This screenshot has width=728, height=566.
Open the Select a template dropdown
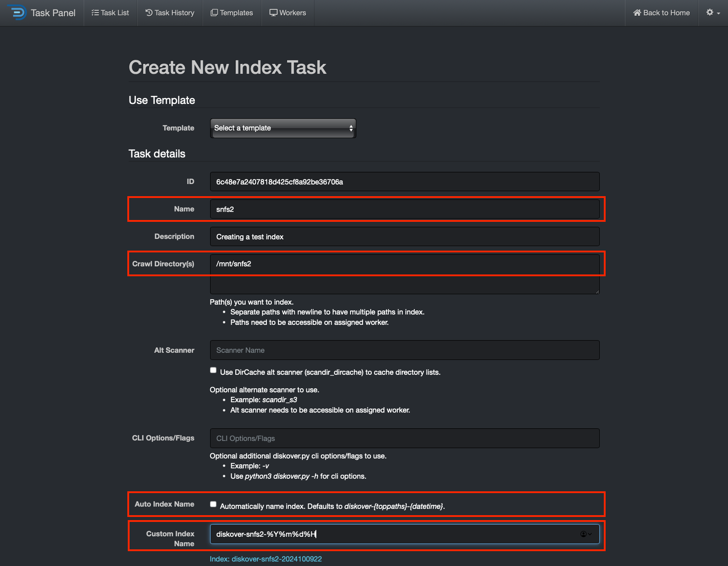283,128
